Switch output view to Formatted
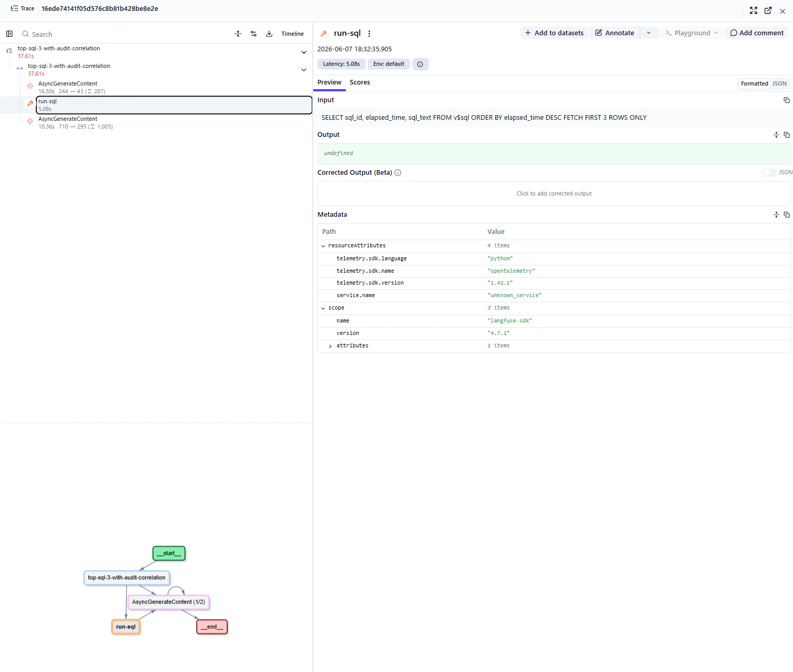Image resolution: width=793 pixels, height=672 pixels. click(x=754, y=83)
